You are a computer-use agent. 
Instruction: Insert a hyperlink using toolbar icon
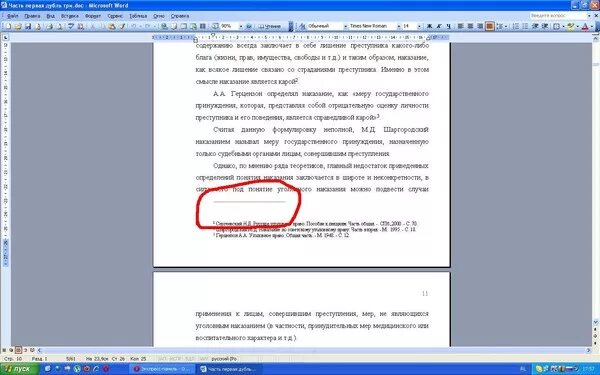tap(164, 26)
